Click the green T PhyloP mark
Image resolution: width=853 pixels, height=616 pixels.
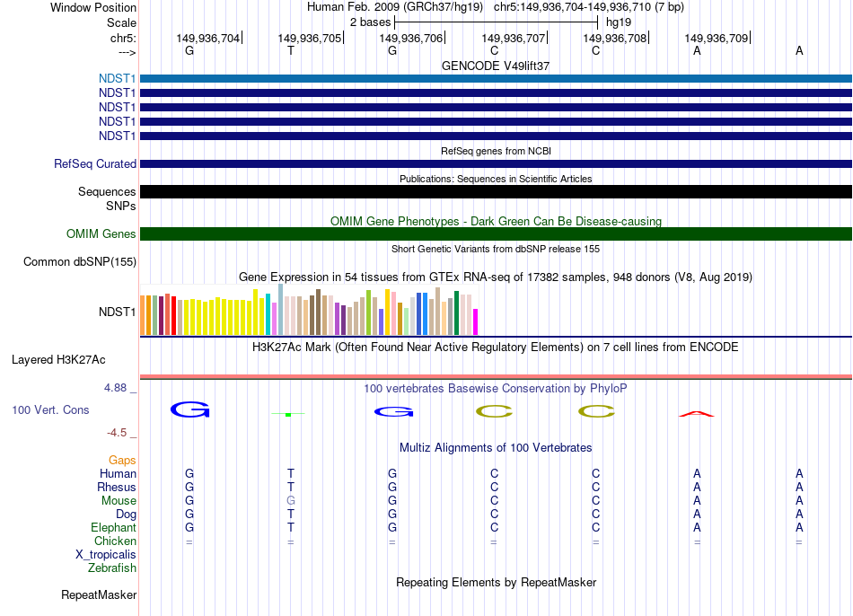coord(288,415)
